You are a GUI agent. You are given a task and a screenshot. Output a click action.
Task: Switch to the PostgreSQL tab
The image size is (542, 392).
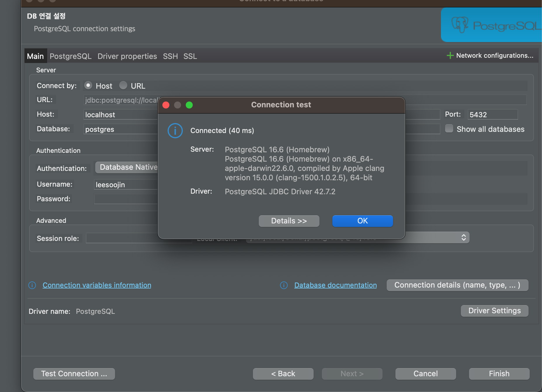coord(71,56)
